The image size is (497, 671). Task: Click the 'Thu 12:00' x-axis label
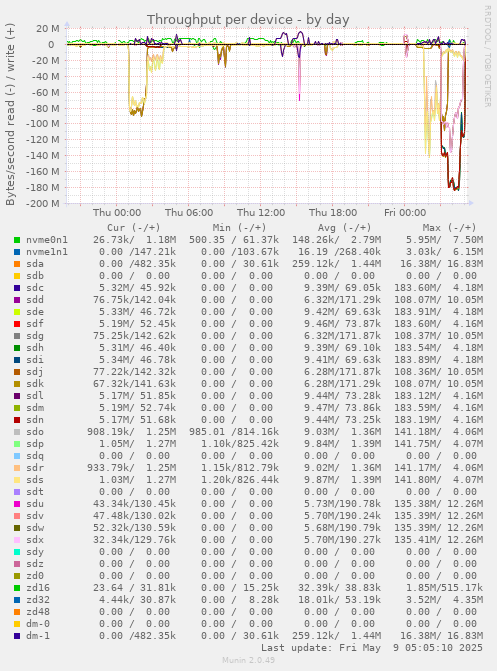click(261, 213)
